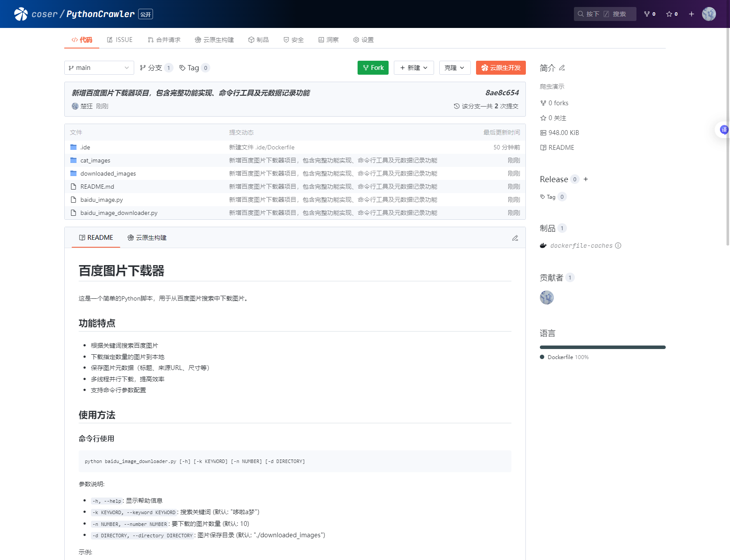
Task: Open the baidu_image_downloader.py file
Action: coord(119,213)
